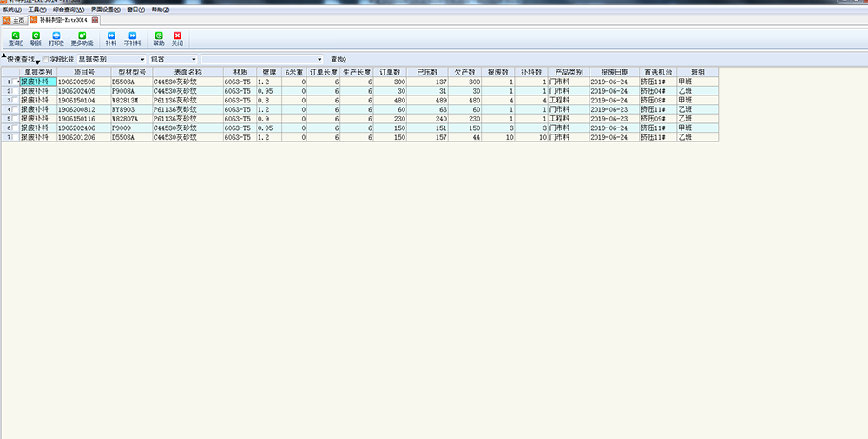Click the 查询 (Query) toolbar icon
This screenshot has width=868, height=439.
coord(16,38)
